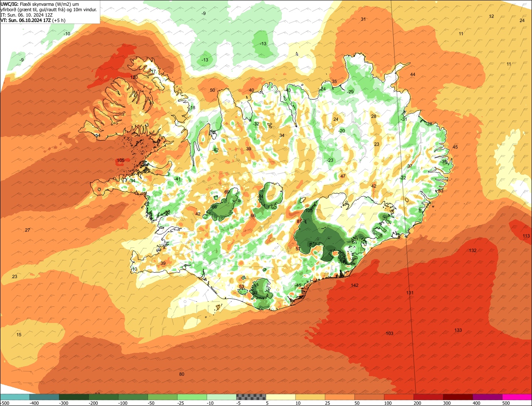Click the map value '113' at the right edge
The height and width of the screenshot is (406, 532).
click(526, 236)
